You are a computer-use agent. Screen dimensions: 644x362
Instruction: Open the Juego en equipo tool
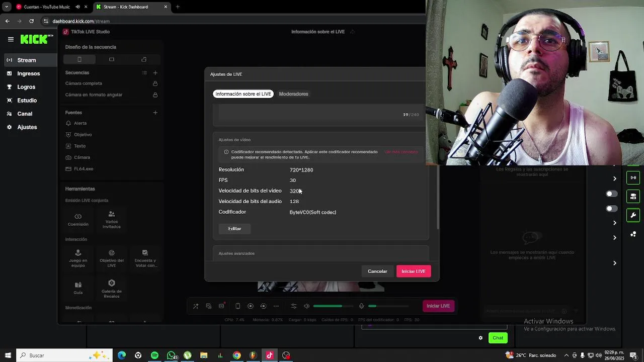click(x=78, y=258)
